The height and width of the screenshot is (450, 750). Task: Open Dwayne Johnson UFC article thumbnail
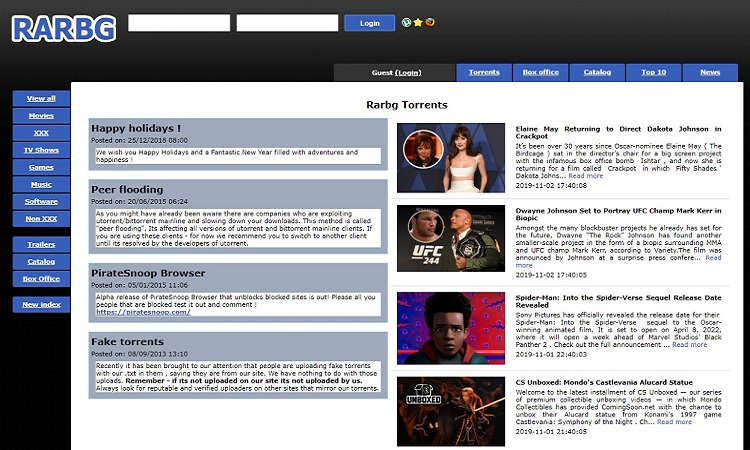point(451,238)
